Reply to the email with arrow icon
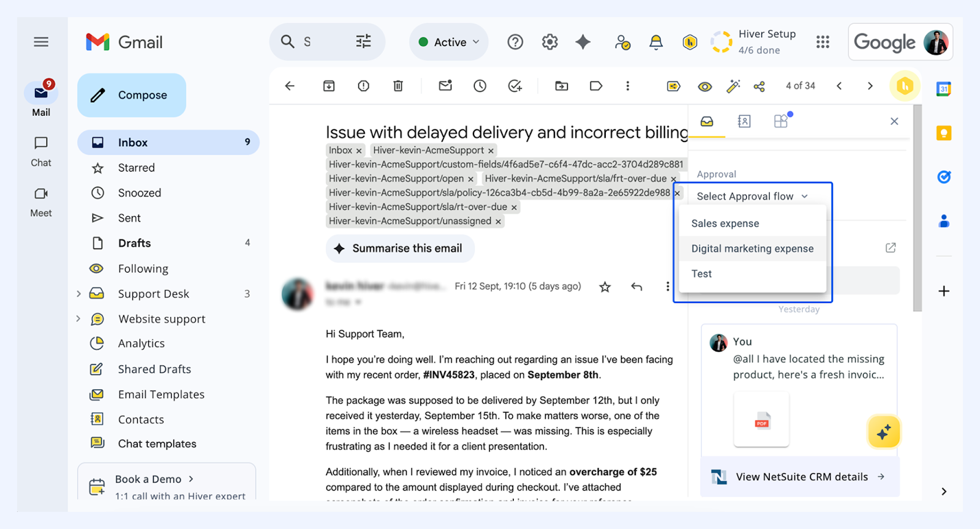This screenshot has height=529, width=980. [636, 287]
